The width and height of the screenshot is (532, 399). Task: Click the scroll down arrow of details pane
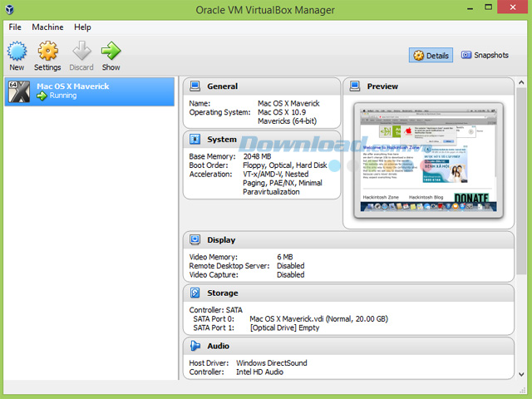pos(521,375)
